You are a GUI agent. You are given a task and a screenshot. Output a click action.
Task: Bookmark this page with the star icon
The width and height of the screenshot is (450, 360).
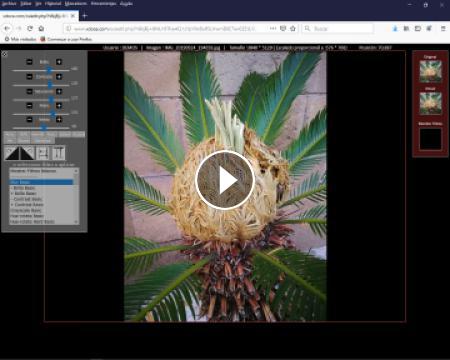tap(293, 29)
